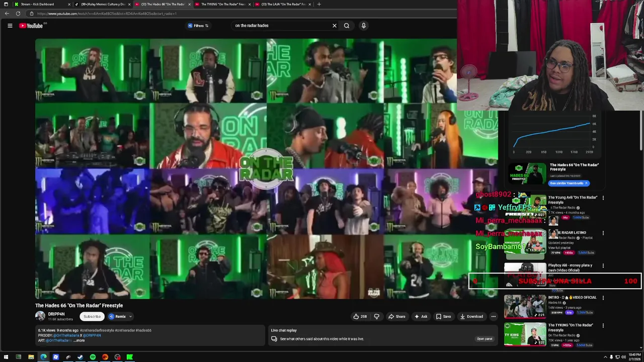644x362 pixels.
Task: Open the video's more actions menu
Action: point(494,316)
